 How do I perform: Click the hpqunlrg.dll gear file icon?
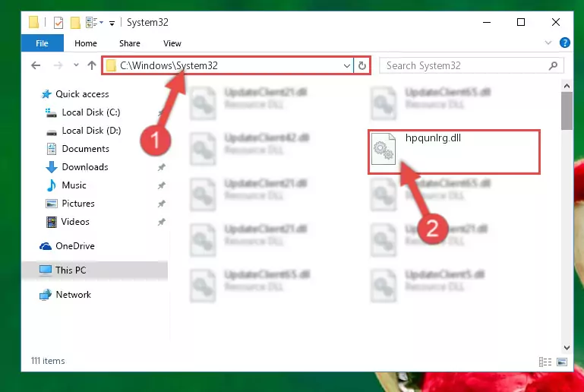click(x=383, y=149)
